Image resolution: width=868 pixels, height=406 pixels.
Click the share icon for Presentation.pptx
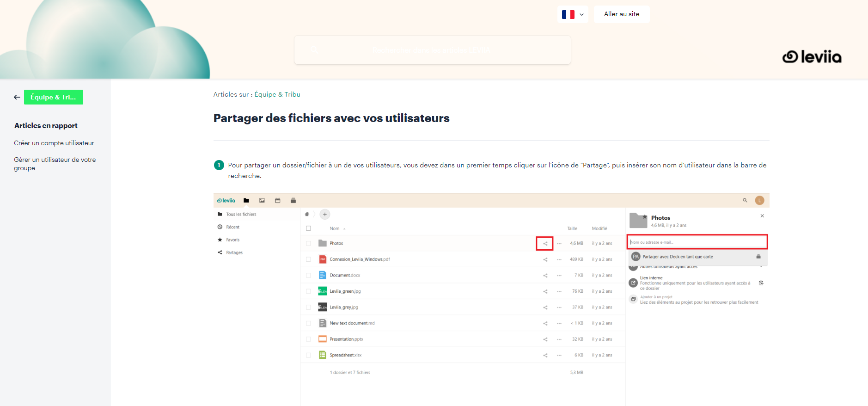[x=545, y=339]
